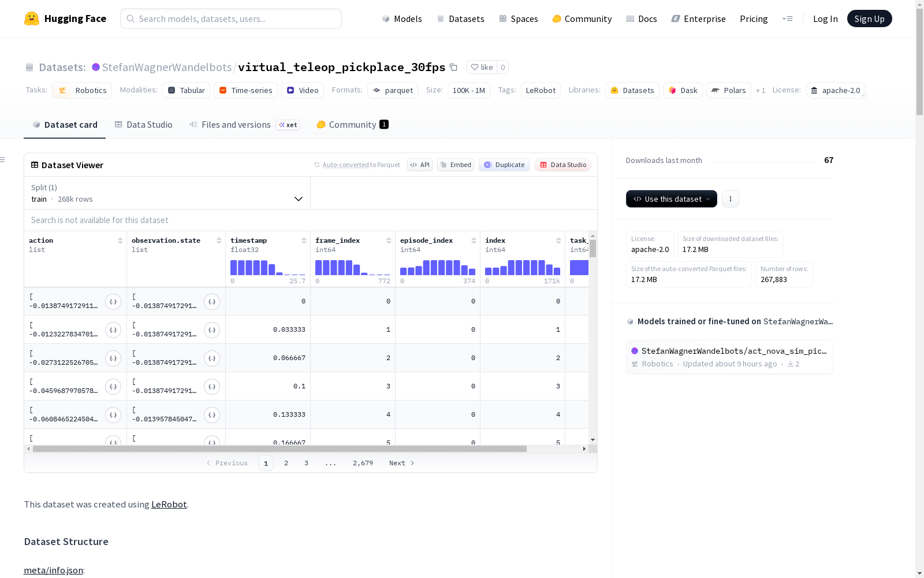
Task: Go to page 2 of the table
Action: point(286,463)
